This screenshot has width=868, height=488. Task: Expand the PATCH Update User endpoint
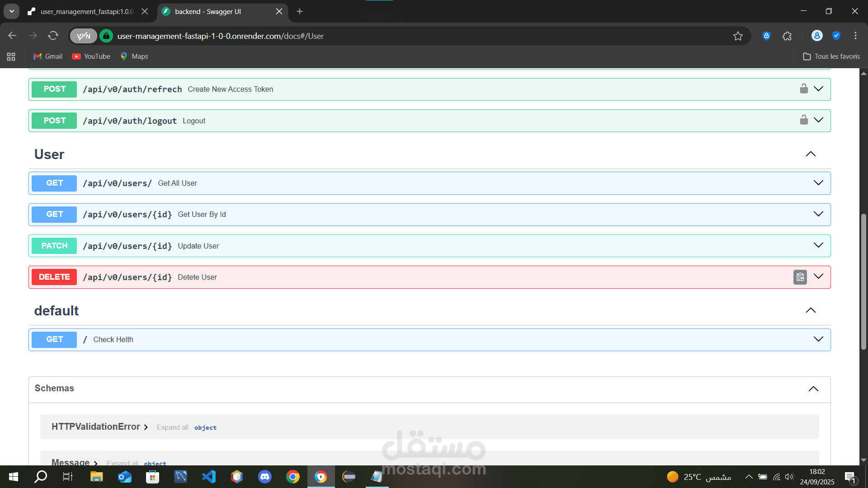818,245
